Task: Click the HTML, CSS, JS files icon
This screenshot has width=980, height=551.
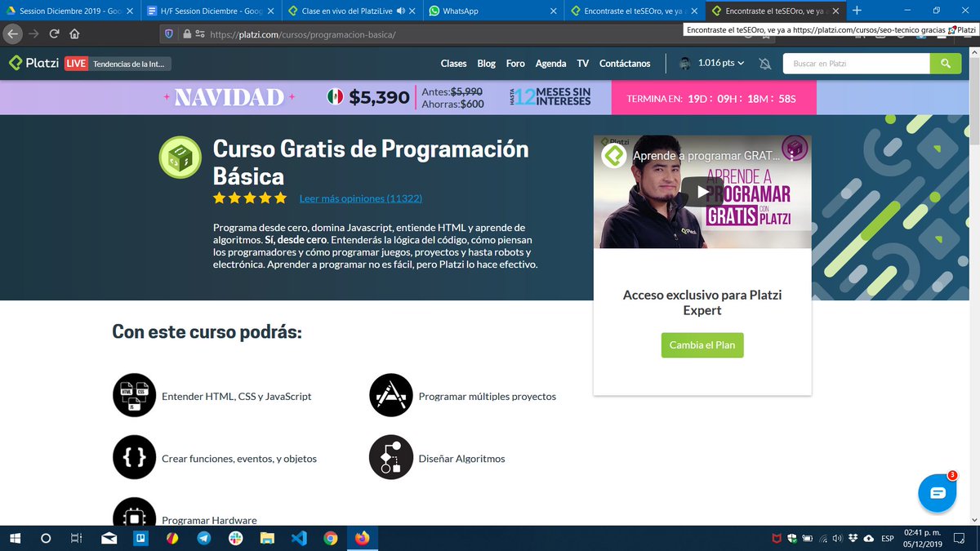Action: tap(134, 395)
